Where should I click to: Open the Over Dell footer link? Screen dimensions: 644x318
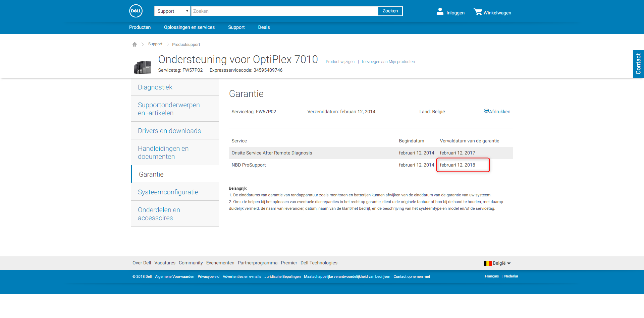pos(142,263)
